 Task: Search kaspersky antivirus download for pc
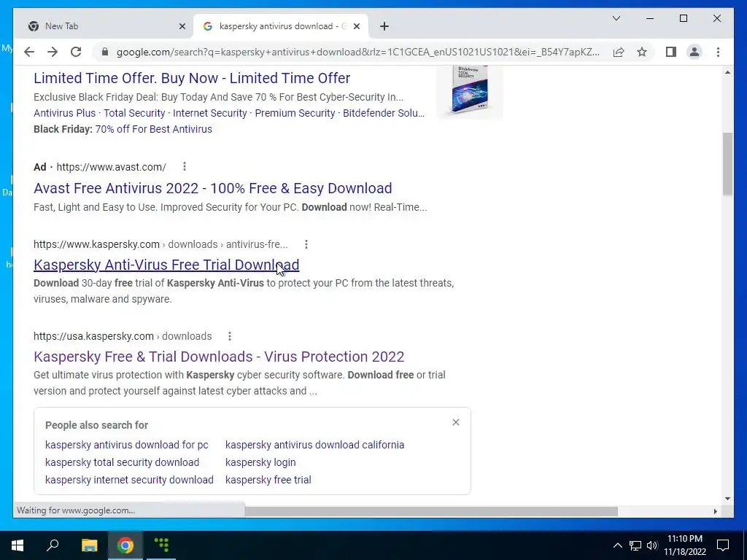click(127, 445)
